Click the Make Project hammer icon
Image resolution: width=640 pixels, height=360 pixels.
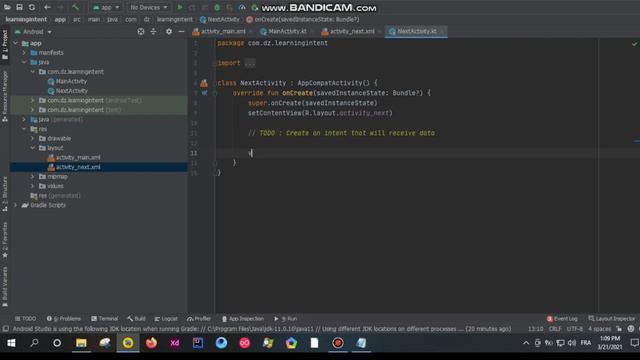pos(76,7)
